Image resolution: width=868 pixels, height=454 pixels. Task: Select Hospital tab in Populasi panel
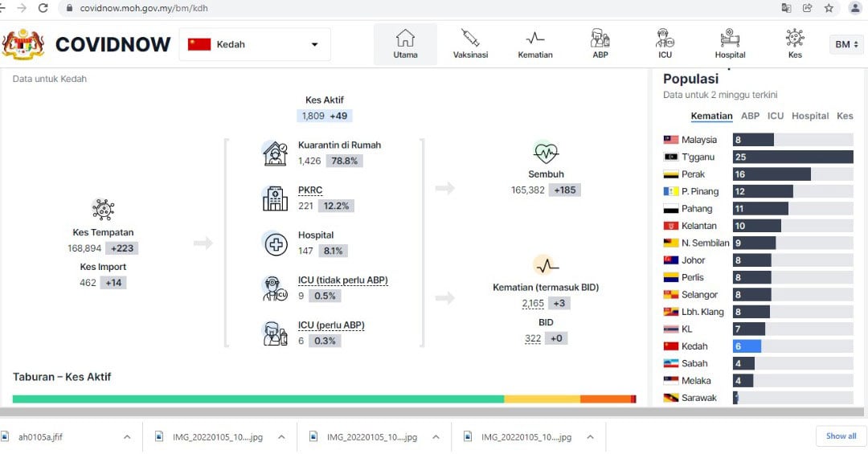point(810,116)
